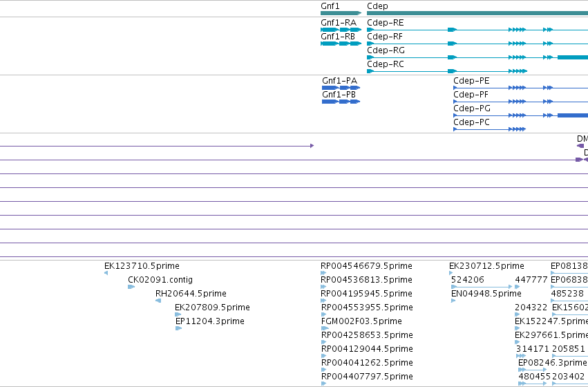Click the 524206 feature label
The width and height of the screenshot is (588, 387).
click(x=468, y=280)
